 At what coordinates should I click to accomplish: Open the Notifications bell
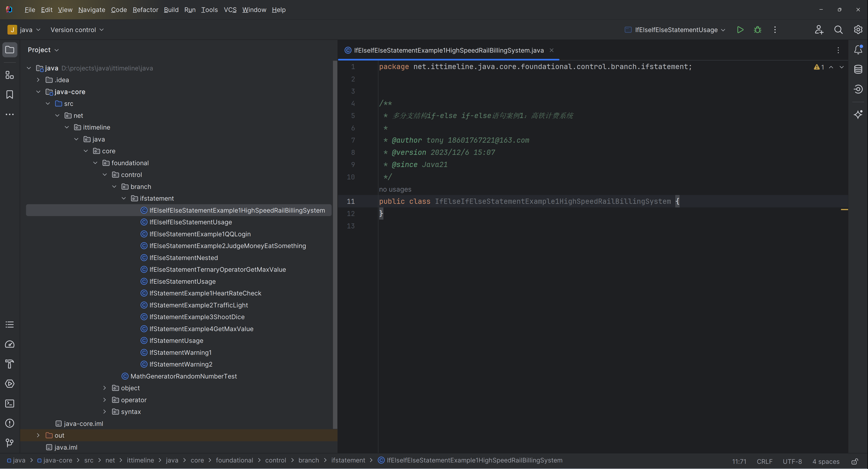click(858, 50)
